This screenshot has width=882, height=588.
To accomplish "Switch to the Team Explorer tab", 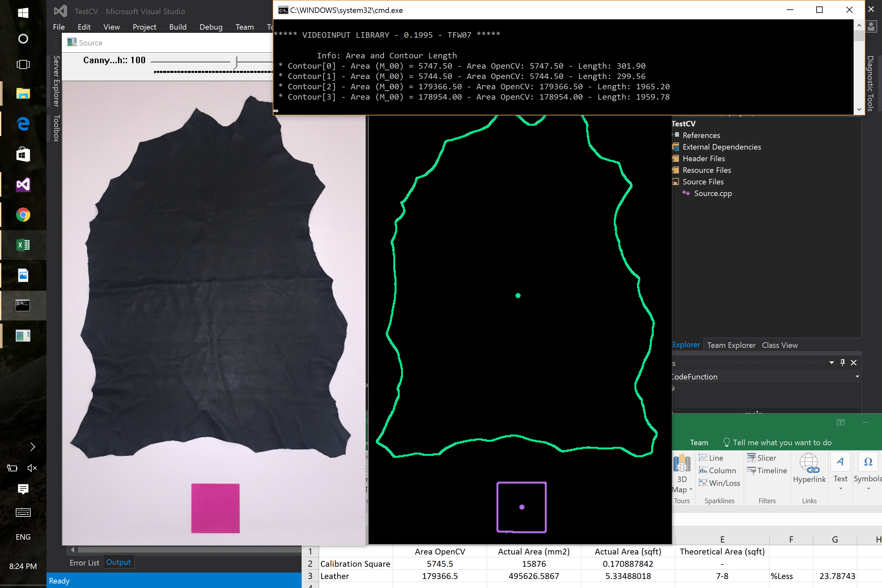I will point(731,345).
